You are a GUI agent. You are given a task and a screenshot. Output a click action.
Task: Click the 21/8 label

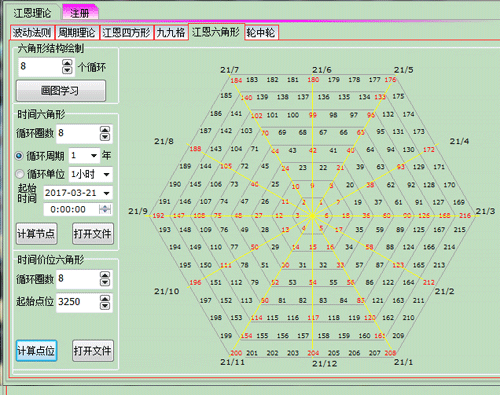pyautogui.click(x=164, y=141)
